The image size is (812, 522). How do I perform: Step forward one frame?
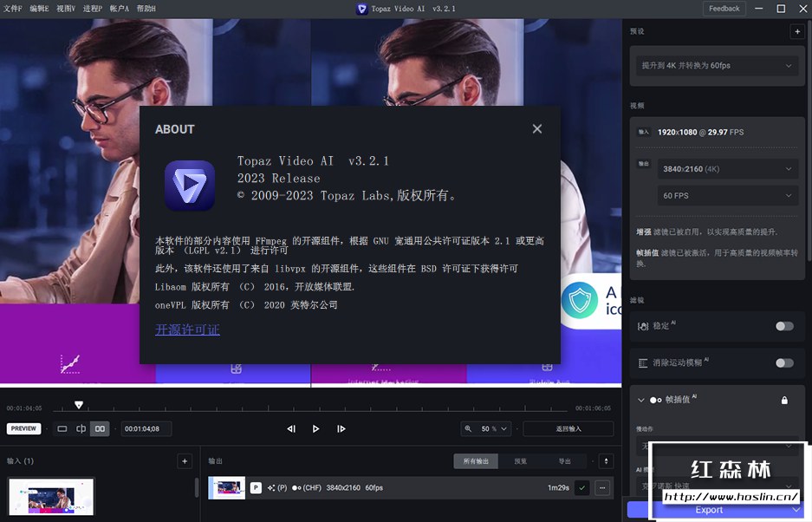click(x=341, y=428)
